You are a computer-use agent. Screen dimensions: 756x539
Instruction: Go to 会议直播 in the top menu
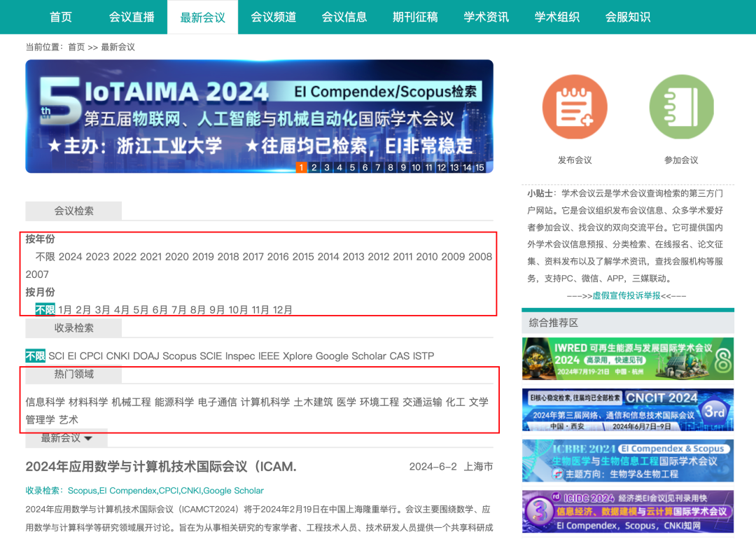(132, 17)
